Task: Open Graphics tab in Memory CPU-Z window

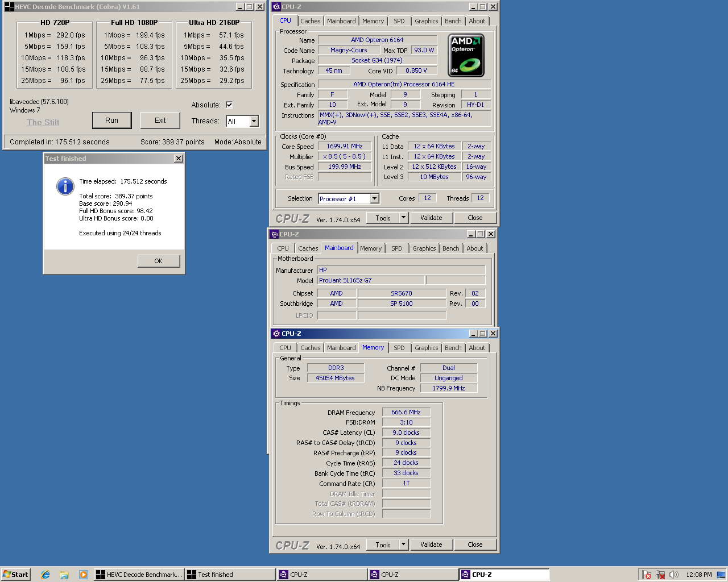Action: point(427,348)
